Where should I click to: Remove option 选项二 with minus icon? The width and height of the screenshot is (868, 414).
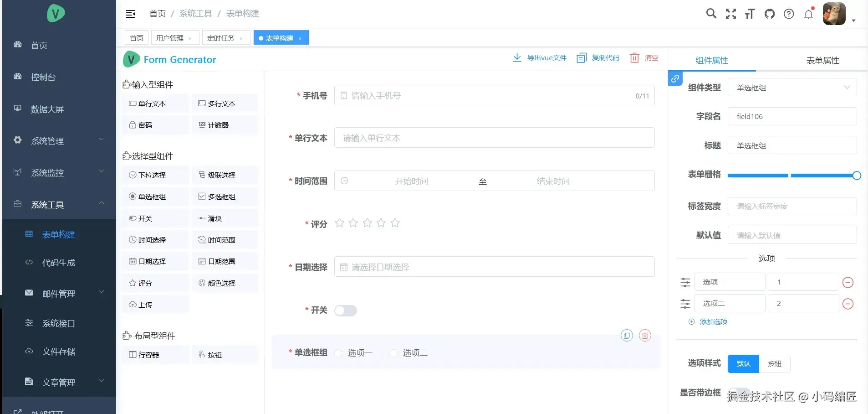(x=848, y=304)
